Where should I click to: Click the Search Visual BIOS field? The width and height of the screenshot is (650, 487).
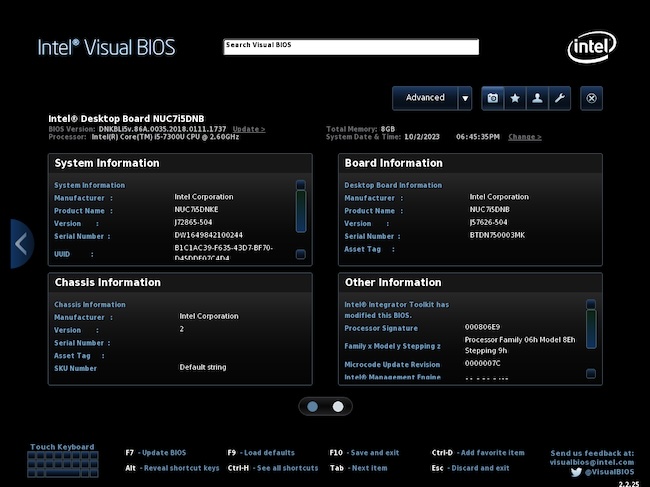tap(351, 46)
